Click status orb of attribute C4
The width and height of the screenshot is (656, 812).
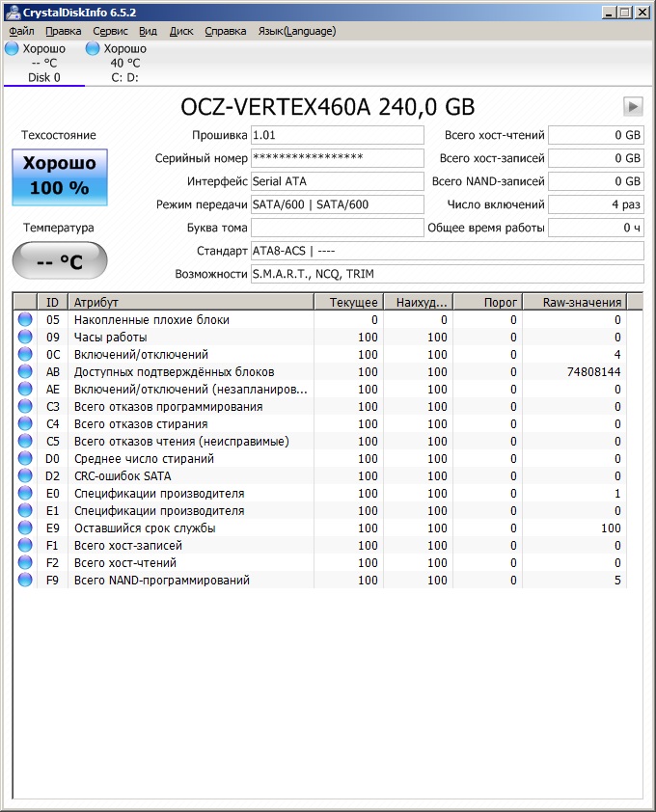point(25,423)
